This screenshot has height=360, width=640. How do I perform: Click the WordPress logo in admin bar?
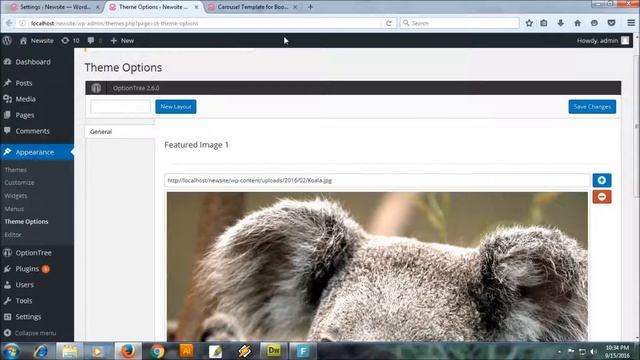[x=7, y=40]
